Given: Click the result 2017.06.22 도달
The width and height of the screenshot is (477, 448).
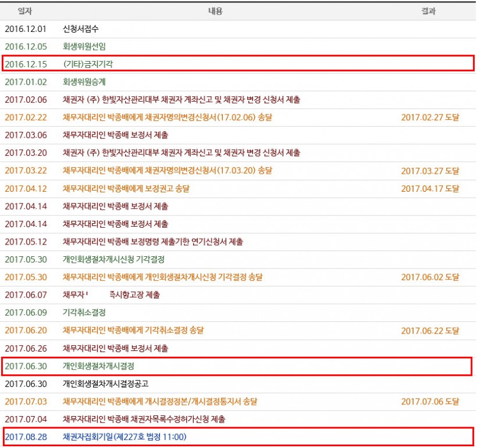Looking at the screenshot, I should click(430, 331).
